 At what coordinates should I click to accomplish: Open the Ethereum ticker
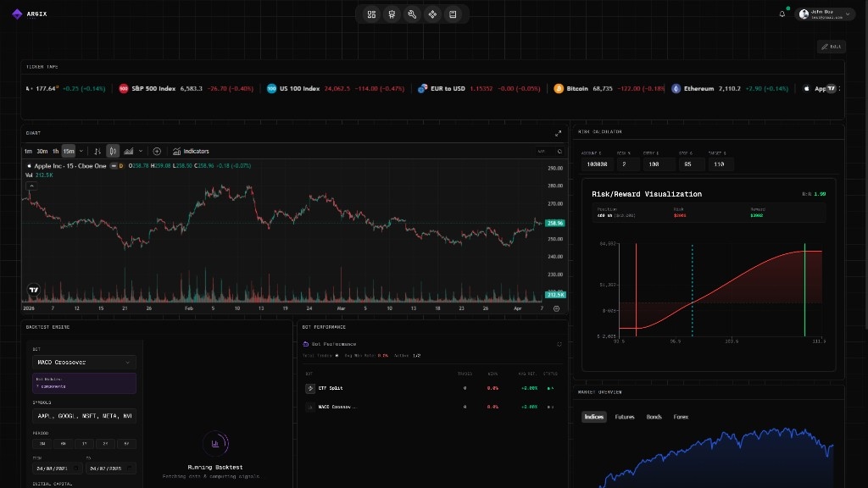click(730, 88)
